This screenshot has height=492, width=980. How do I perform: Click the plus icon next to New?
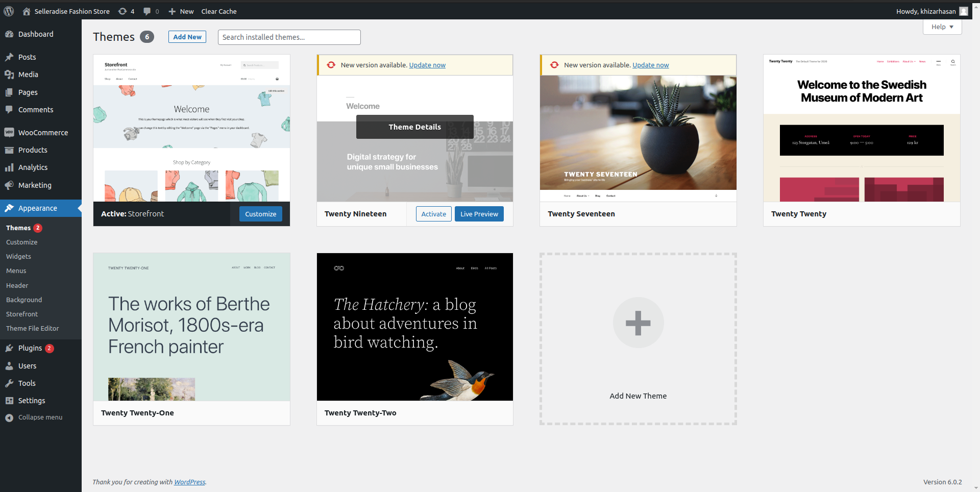(172, 11)
